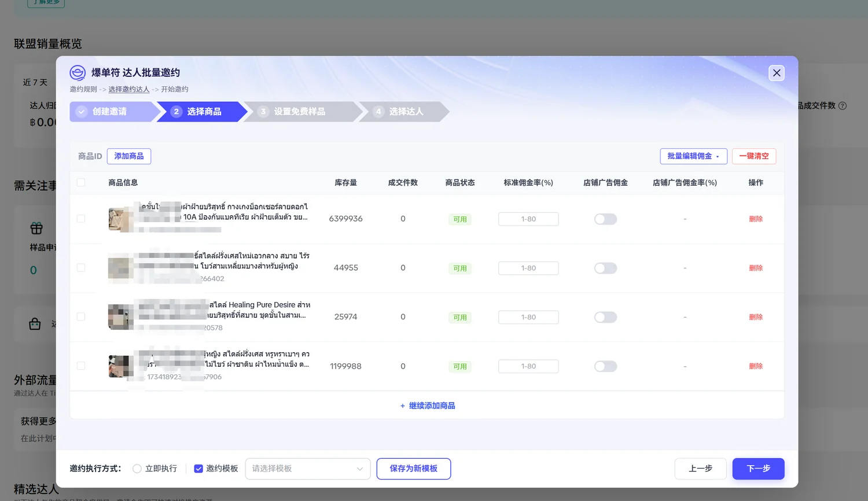Check the row with stock 1199988
The width and height of the screenshot is (868, 501).
click(81, 366)
